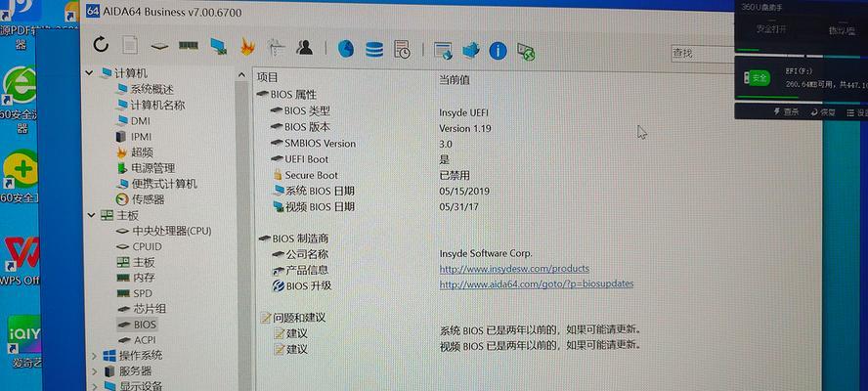Click the flat chip icon in the toolbar
Image resolution: width=868 pixels, height=391 pixels.
tap(159, 47)
